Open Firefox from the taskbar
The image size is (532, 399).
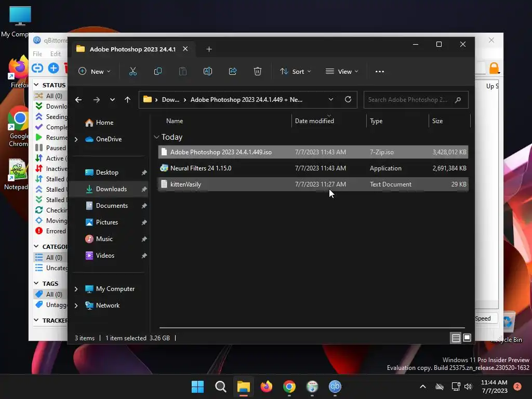point(267,387)
